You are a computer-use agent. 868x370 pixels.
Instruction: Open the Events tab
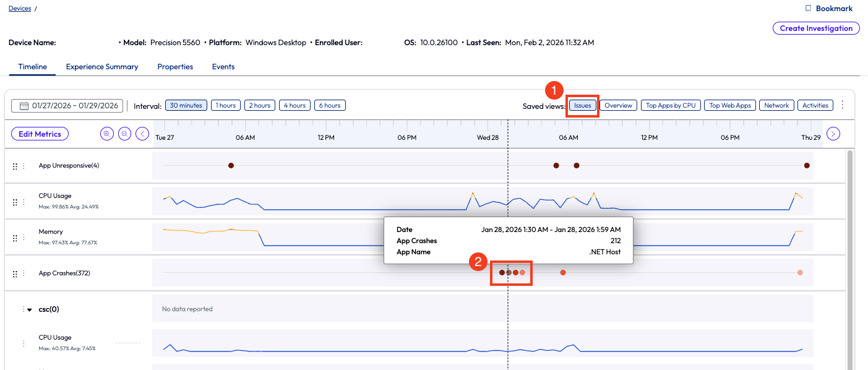(223, 67)
